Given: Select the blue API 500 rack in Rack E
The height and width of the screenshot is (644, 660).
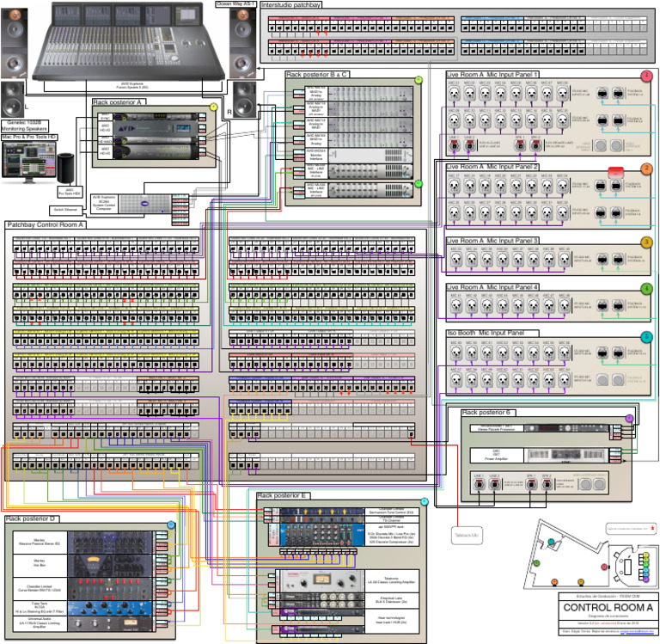Looking at the screenshot, I should (322, 535).
